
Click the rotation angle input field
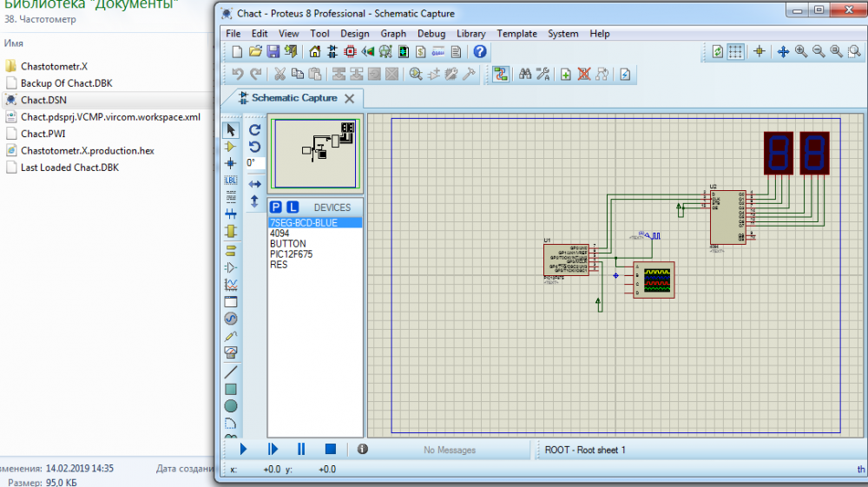(x=255, y=162)
